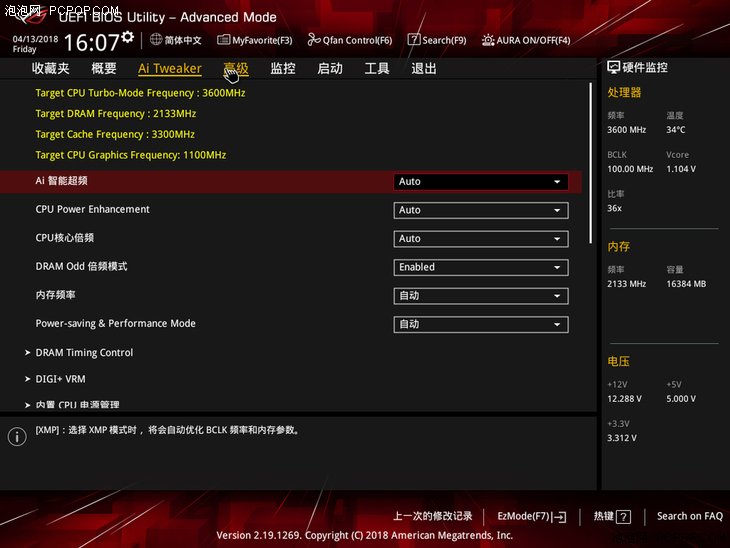Switch to 监控 tab
Image resolution: width=730 pixels, height=548 pixels.
click(283, 68)
